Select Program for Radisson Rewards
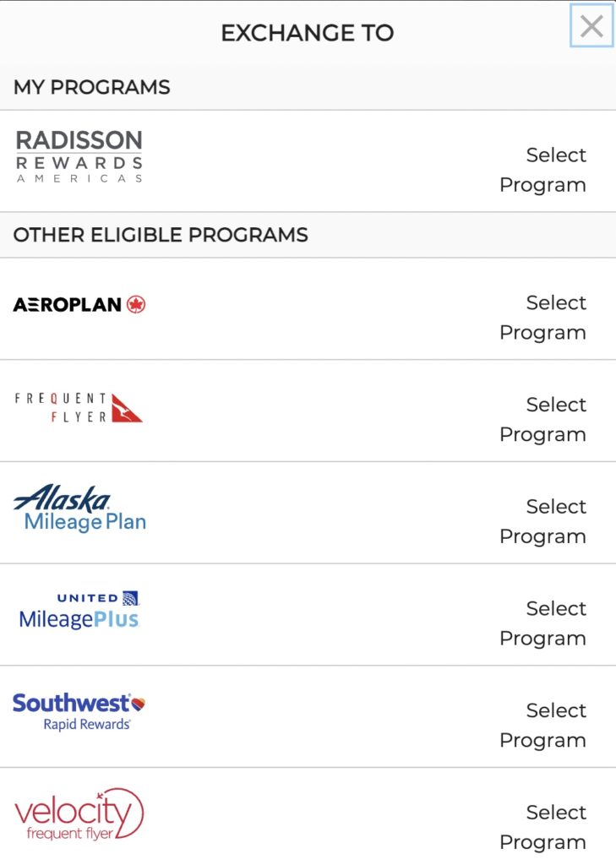Screen dimensions: 616x865 coord(543,170)
